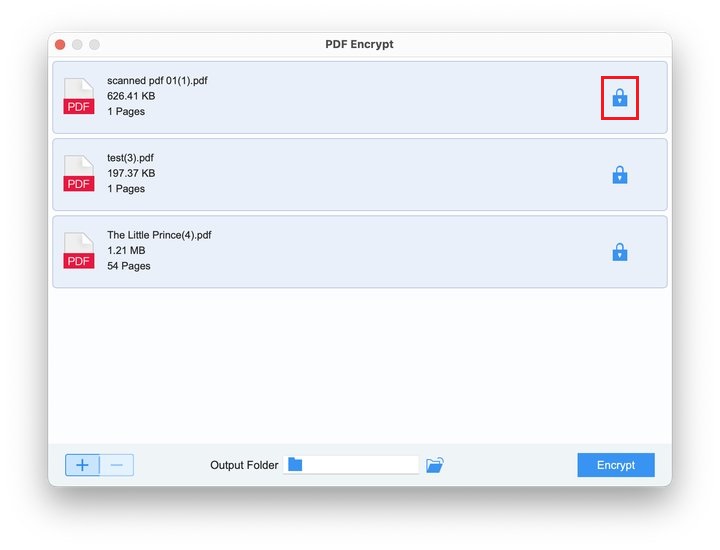Viewport: 720px width, 550px height.
Task: Select the file name scanned pdf 01(1).pdf
Action: [x=157, y=81]
